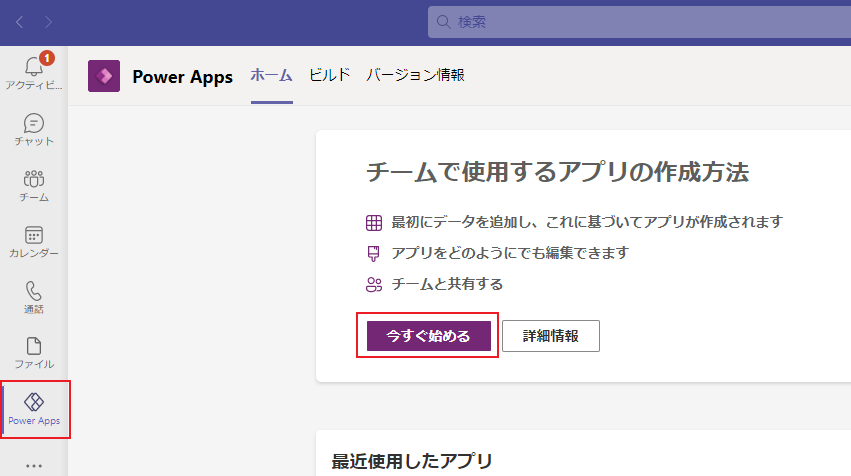The height and width of the screenshot is (476, 851).
Task: Click the Power Apps header title
Action: [x=182, y=77]
